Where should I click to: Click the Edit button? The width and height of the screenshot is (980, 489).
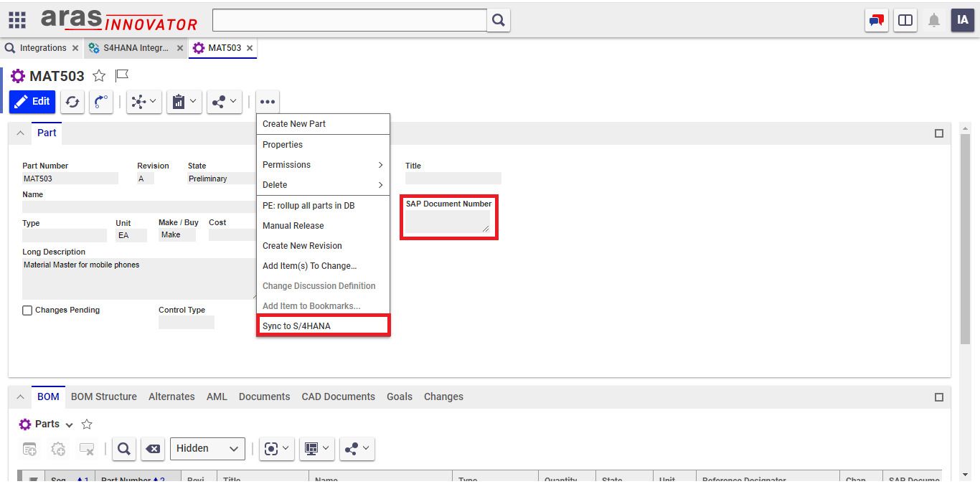[32, 102]
